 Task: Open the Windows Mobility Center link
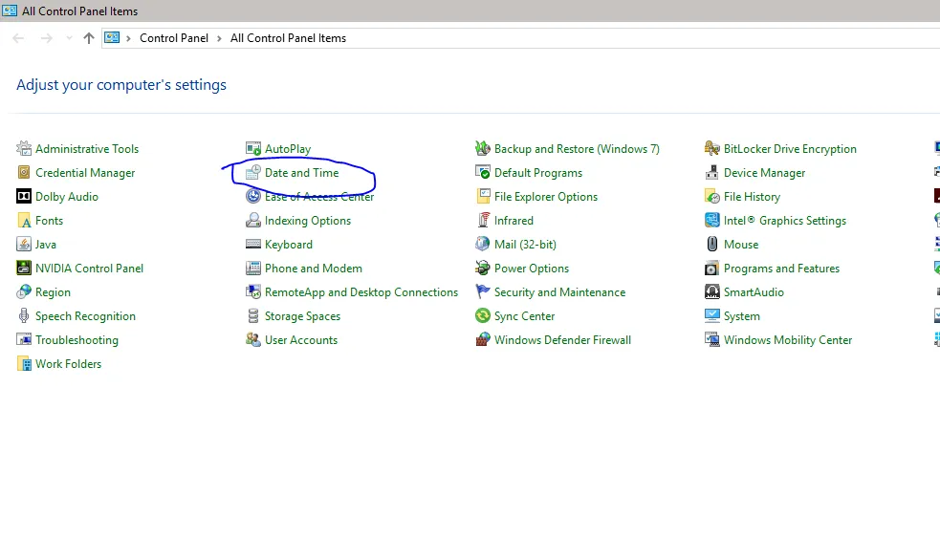[788, 340]
